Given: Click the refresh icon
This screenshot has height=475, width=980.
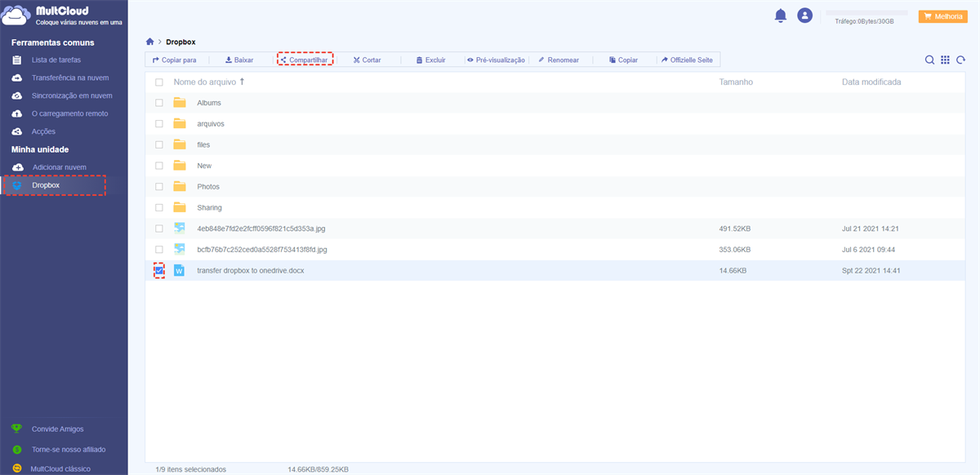Looking at the screenshot, I should point(960,60).
